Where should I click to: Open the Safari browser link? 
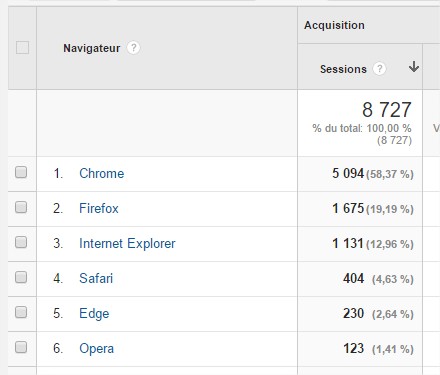tap(96, 278)
